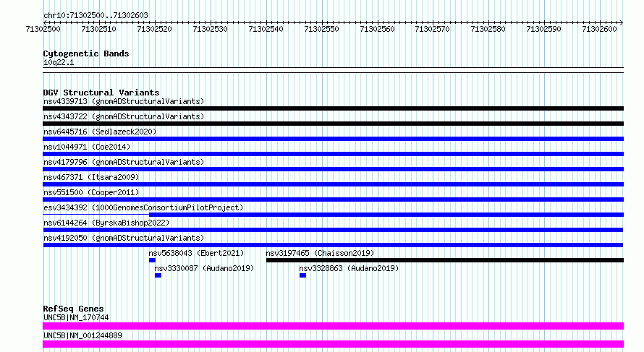Click the small blue marker for nsv5638043
Screen dimensions: 644x352
[x=152, y=260]
